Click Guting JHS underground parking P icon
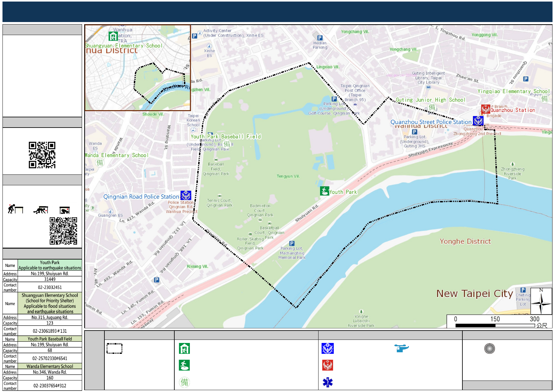This screenshot has height=392, width=555. [x=415, y=132]
